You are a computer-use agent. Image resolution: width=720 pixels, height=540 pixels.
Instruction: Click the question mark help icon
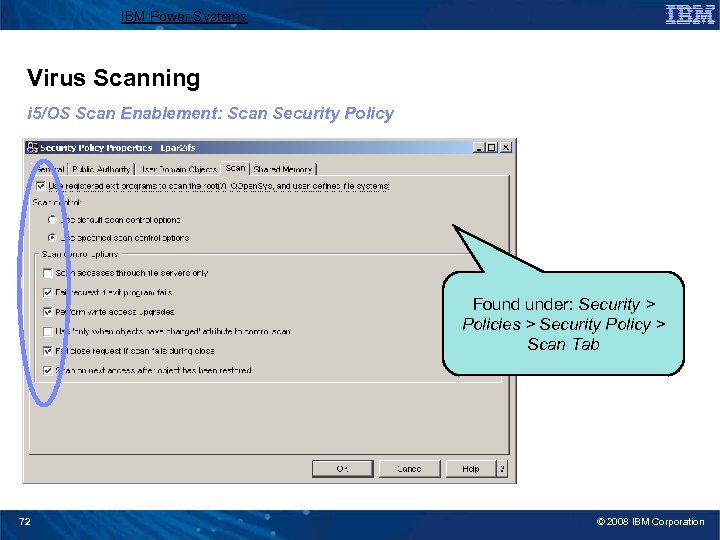502,469
